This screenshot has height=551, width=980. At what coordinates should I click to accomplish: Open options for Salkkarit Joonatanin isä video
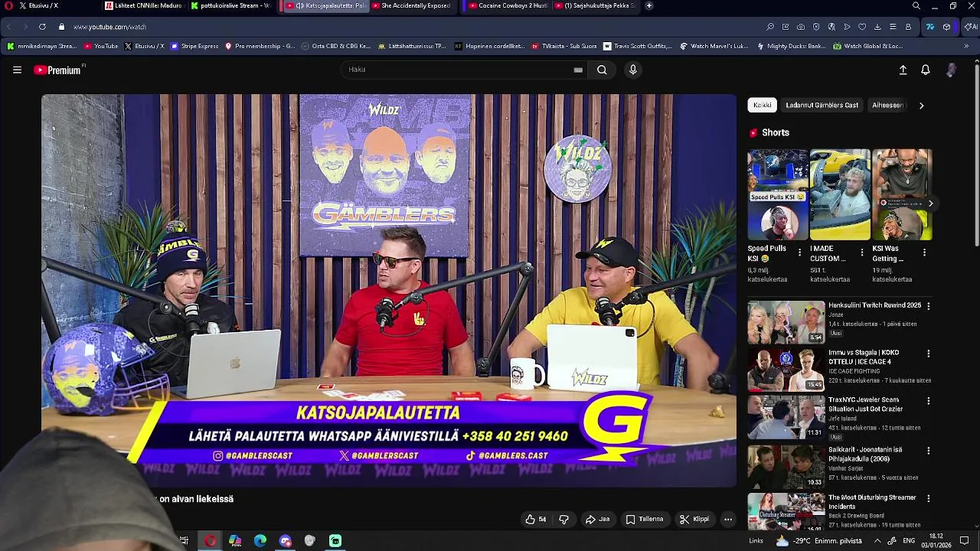tap(928, 451)
